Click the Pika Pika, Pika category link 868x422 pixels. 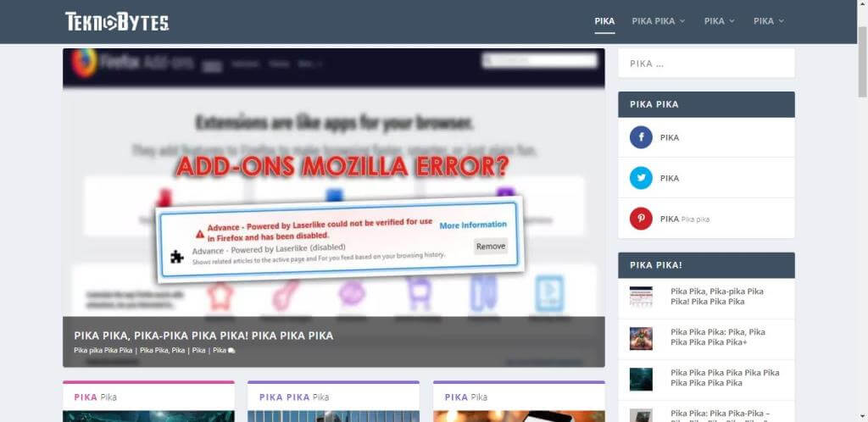point(162,350)
